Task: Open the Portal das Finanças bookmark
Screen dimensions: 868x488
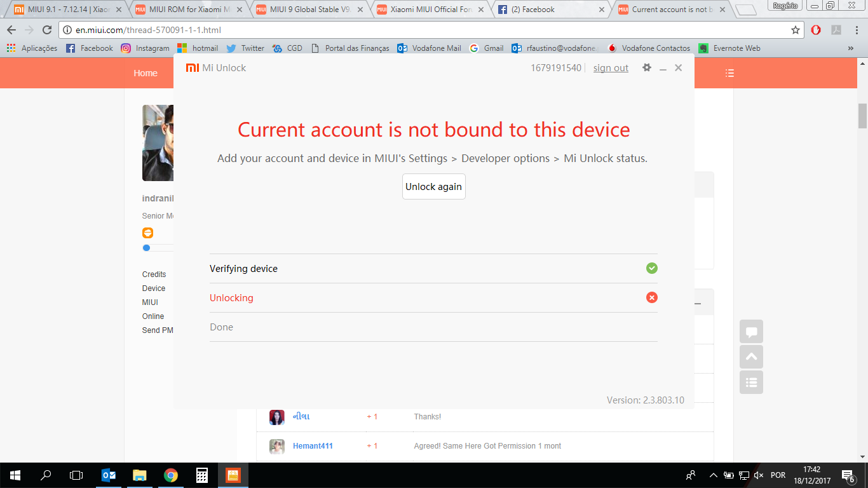Action: 350,48
